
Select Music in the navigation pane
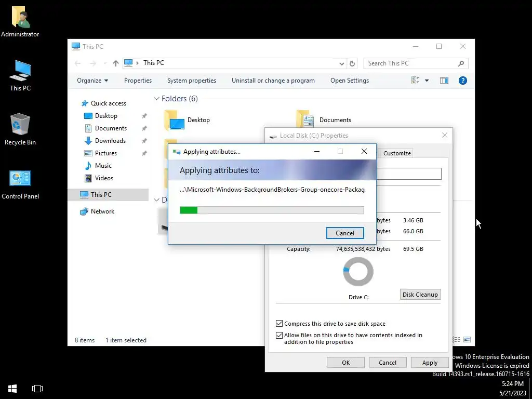(x=103, y=166)
